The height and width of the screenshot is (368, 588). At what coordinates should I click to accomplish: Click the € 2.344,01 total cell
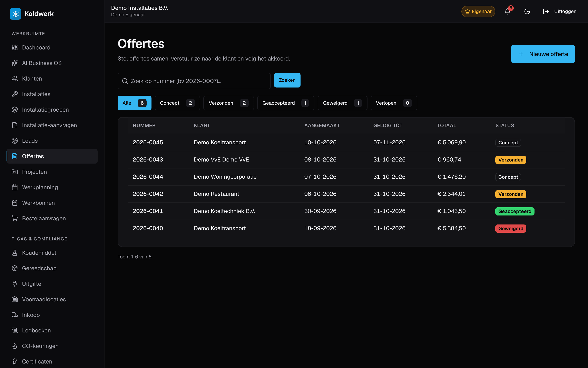(451, 194)
